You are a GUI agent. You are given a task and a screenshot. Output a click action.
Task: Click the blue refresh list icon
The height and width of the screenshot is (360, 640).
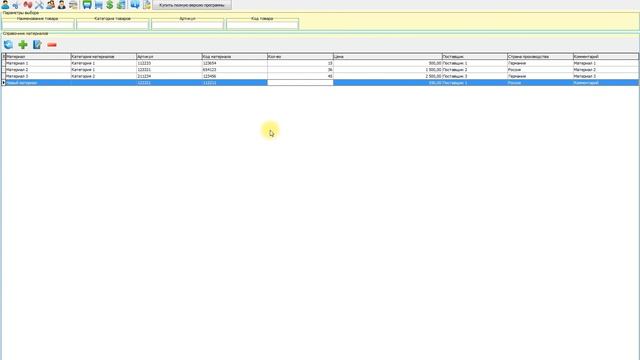click(8, 45)
